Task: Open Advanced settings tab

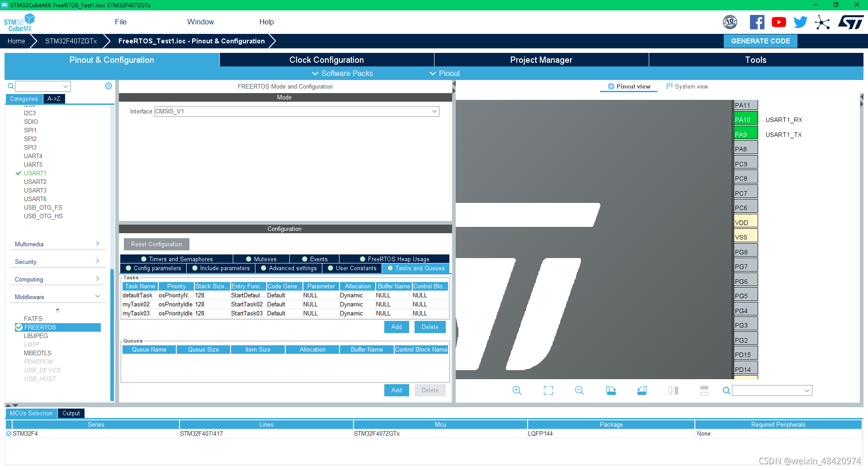Action: click(x=289, y=268)
